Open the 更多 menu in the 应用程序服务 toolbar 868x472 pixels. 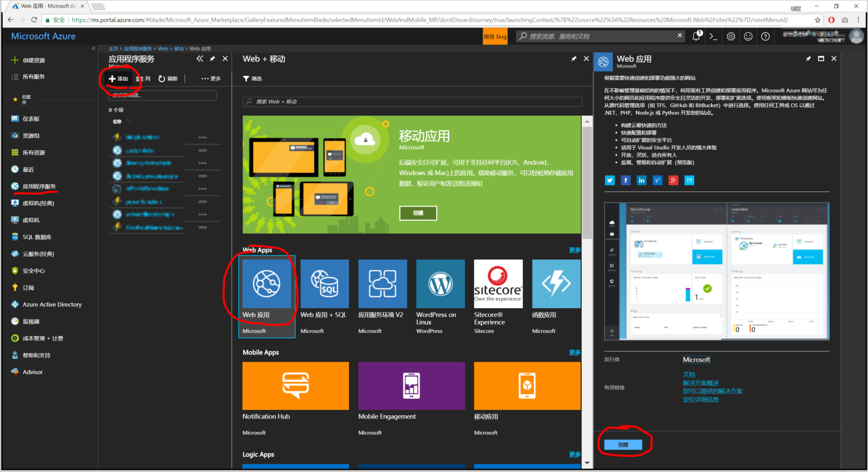(211, 78)
